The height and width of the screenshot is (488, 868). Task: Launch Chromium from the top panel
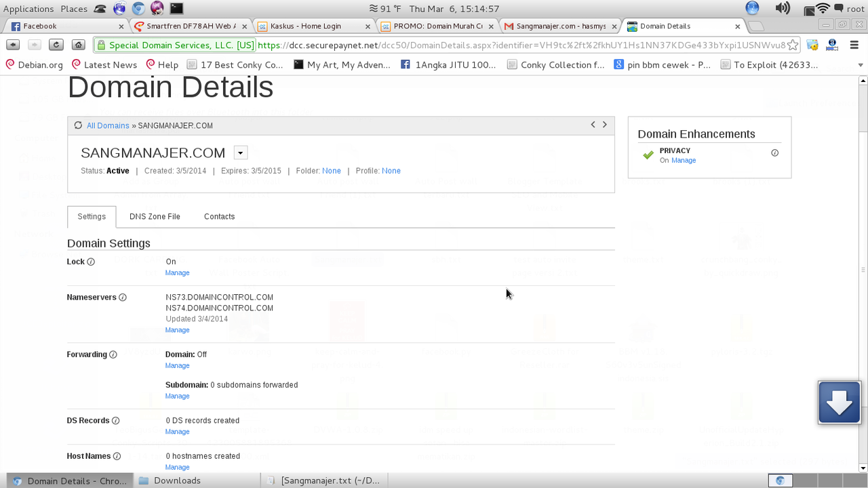coord(138,9)
